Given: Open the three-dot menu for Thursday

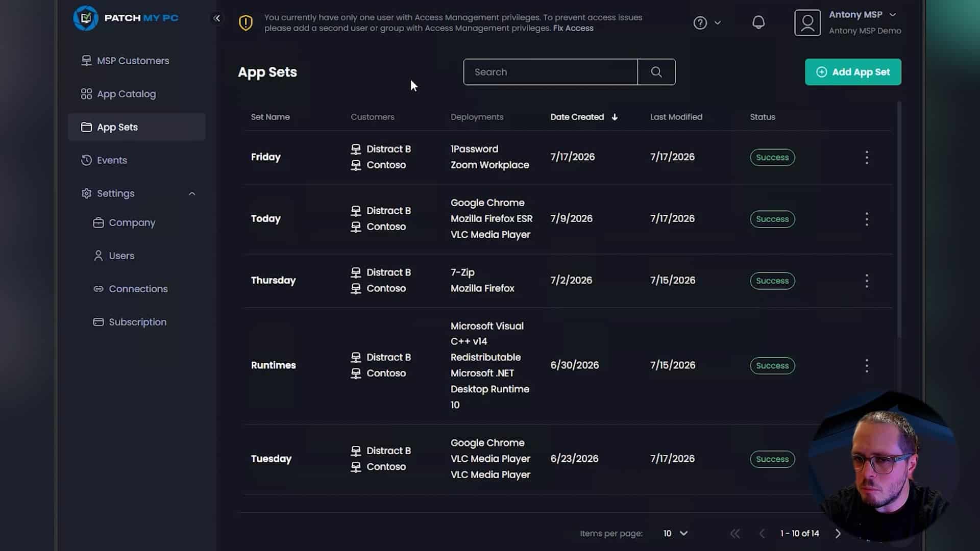Looking at the screenshot, I should [867, 281].
